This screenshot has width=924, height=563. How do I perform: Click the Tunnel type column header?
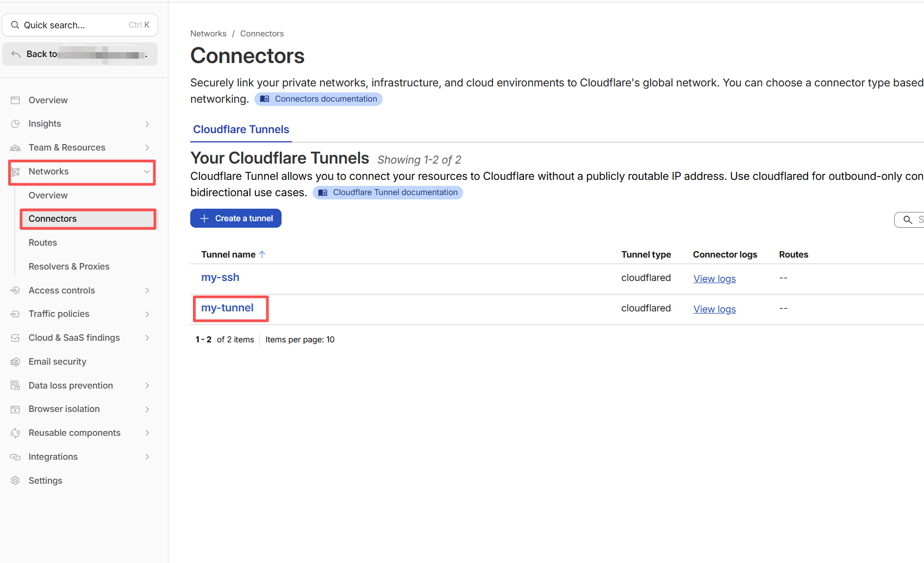click(x=646, y=254)
